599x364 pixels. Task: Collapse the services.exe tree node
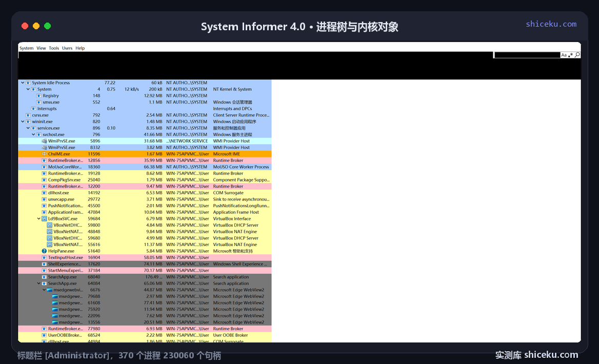(x=28, y=128)
